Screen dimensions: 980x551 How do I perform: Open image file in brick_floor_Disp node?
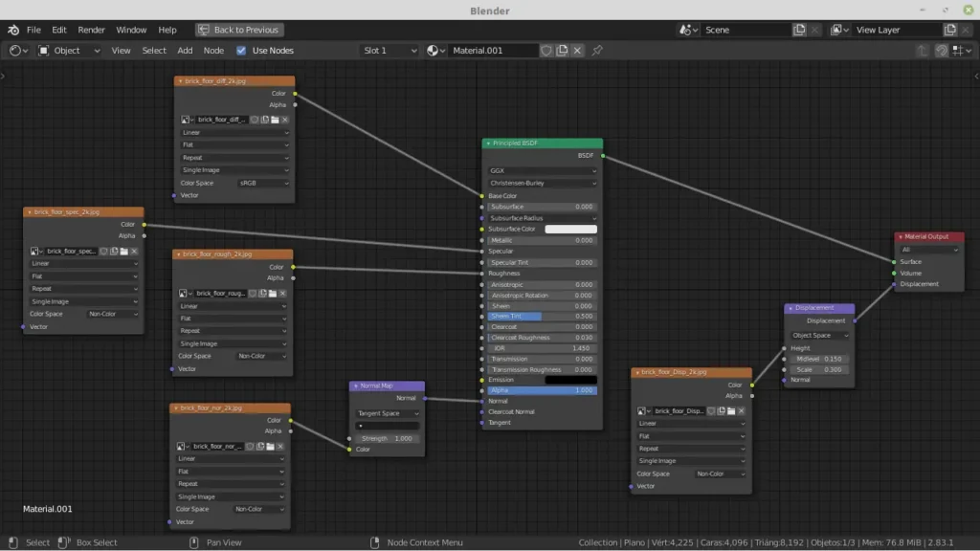click(x=731, y=411)
